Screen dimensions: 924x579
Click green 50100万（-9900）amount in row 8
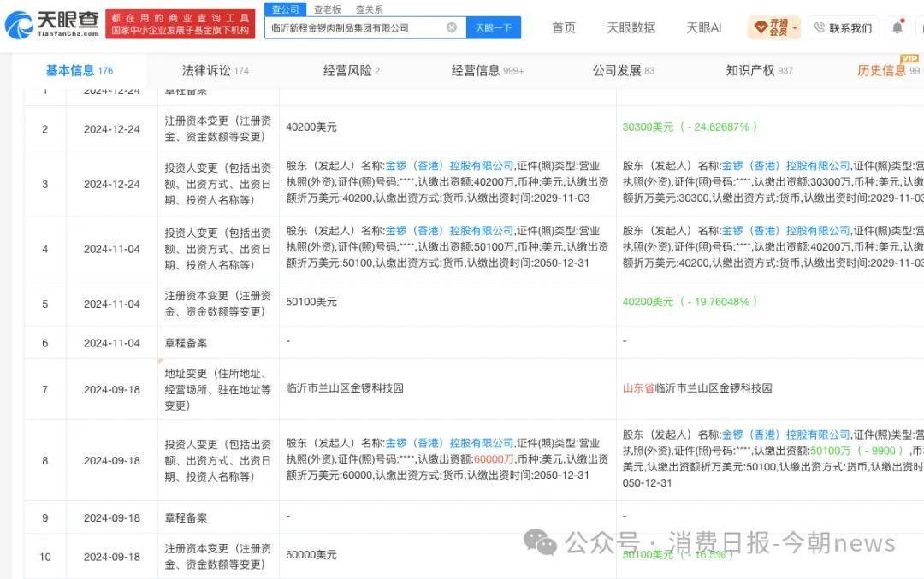[857, 451]
